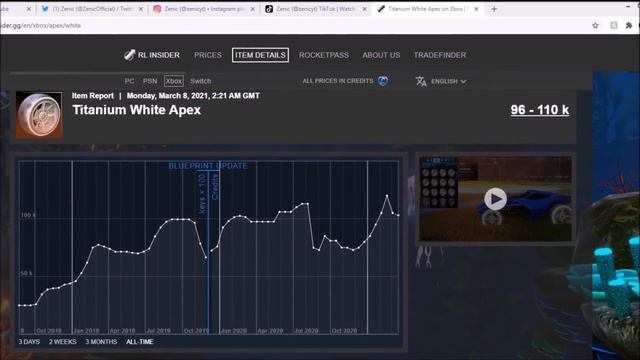This screenshot has width=640, height=360.
Task: Switch to the Instagram browser tab
Action: pyautogui.click(x=204, y=9)
